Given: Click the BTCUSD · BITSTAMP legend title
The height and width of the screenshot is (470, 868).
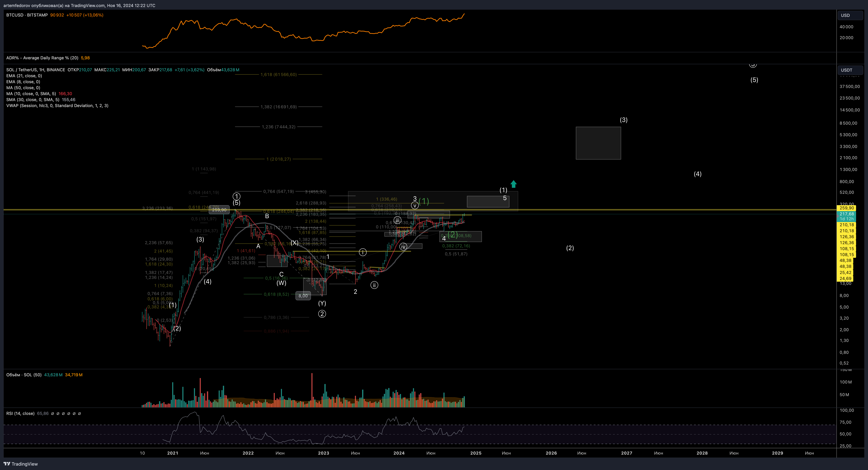Looking at the screenshot, I should [27, 15].
